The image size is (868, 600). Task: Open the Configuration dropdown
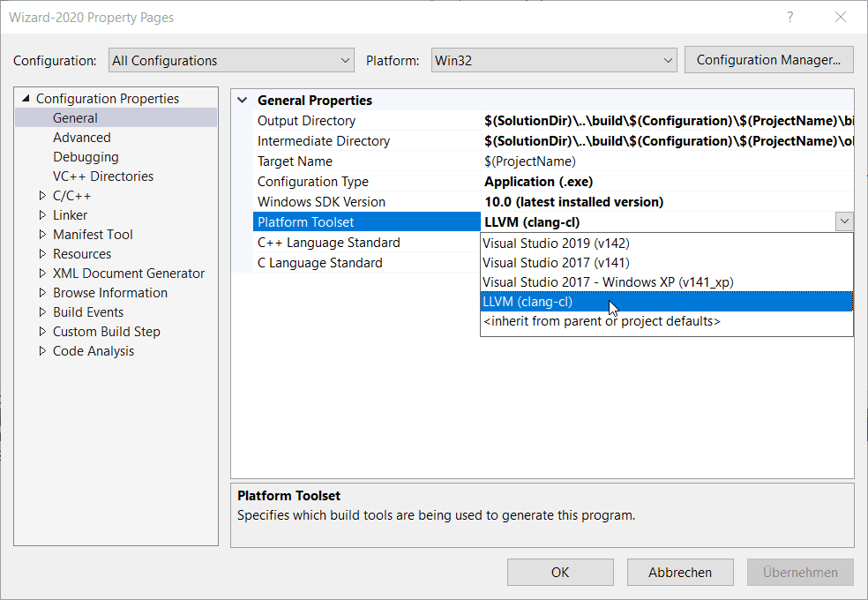click(231, 60)
